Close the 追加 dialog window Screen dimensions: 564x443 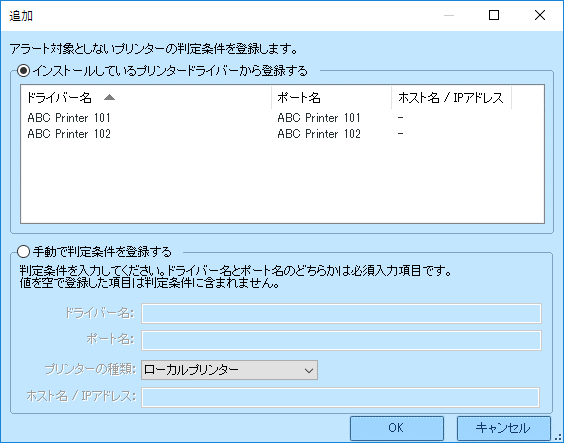coord(540,15)
